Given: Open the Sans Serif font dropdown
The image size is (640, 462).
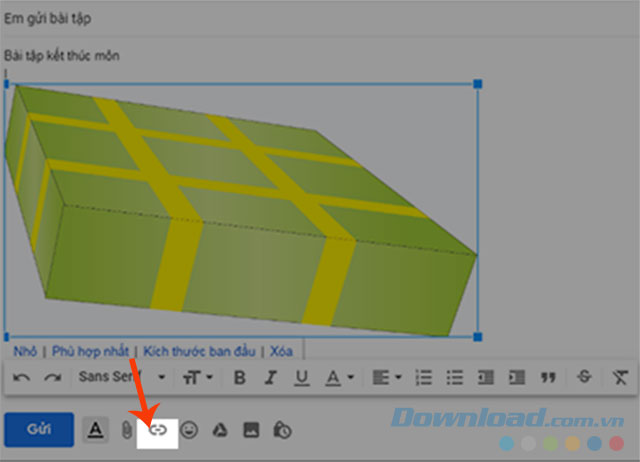Looking at the screenshot, I should click(122, 377).
